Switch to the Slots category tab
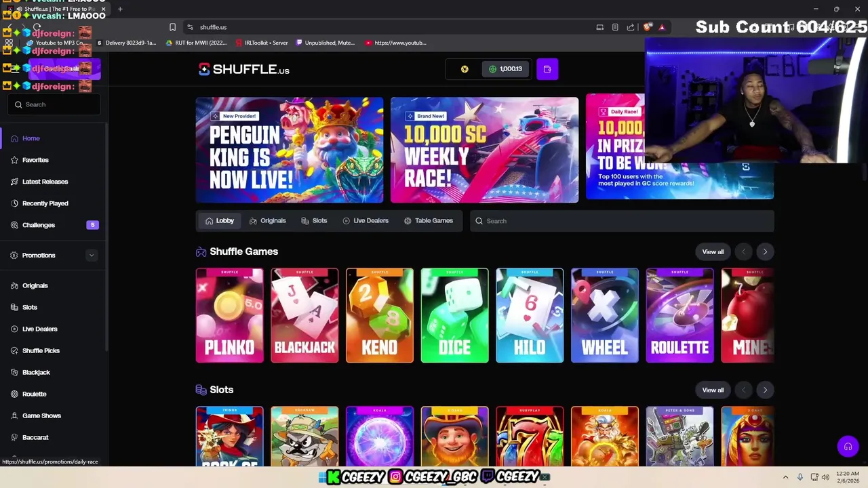Viewport: 868px width, 488px height. 314,221
